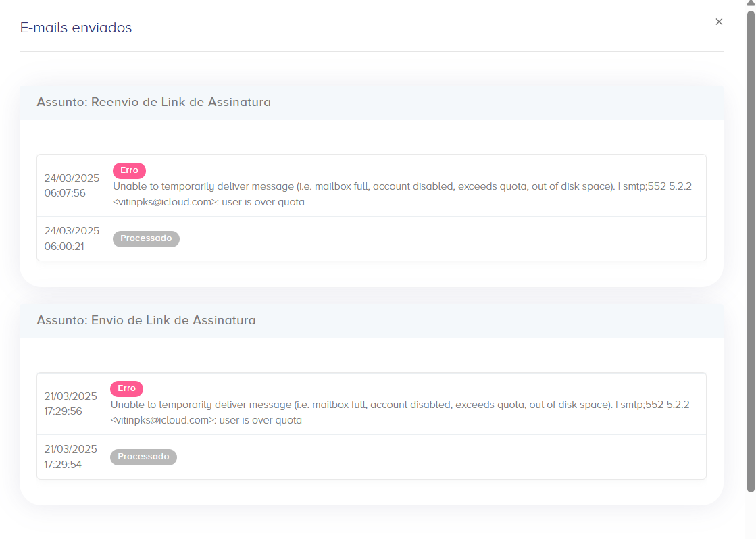Select the 21/03/2025 17:29:56 timestamp
The height and width of the screenshot is (539, 756).
tap(71, 404)
